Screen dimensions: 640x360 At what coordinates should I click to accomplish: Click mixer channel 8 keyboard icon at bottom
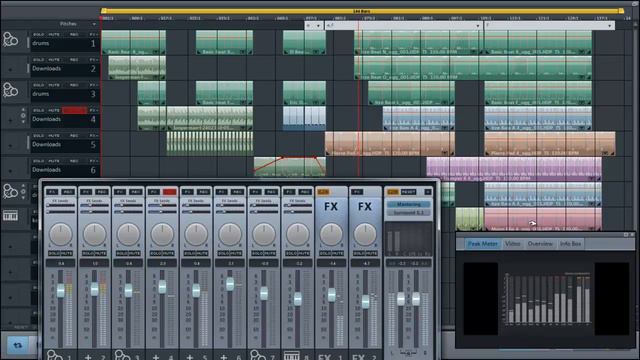point(291,356)
